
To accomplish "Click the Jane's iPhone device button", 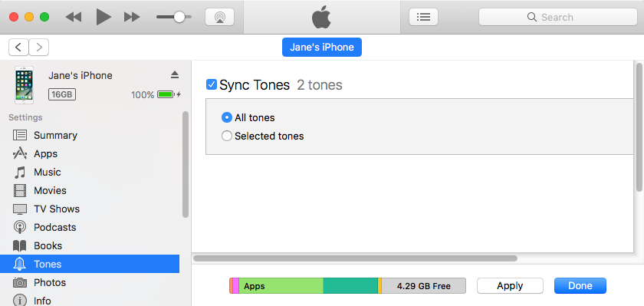I will (x=322, y=48).
